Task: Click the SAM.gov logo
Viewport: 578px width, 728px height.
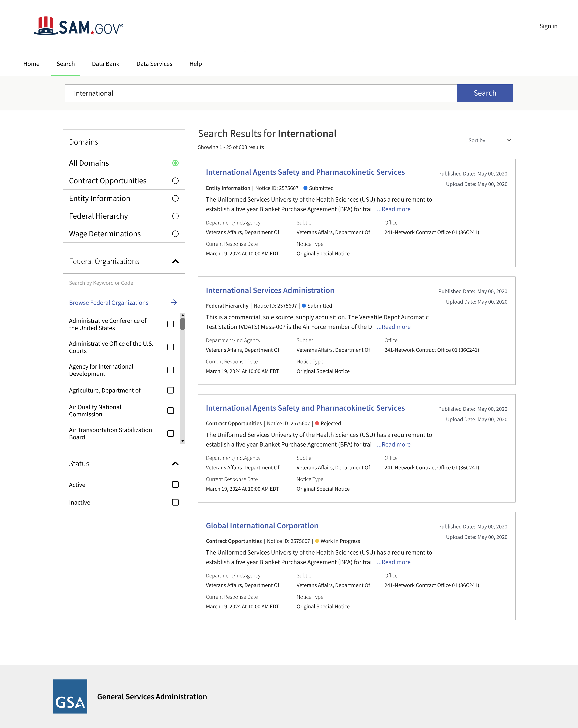Action: point(78,26)
